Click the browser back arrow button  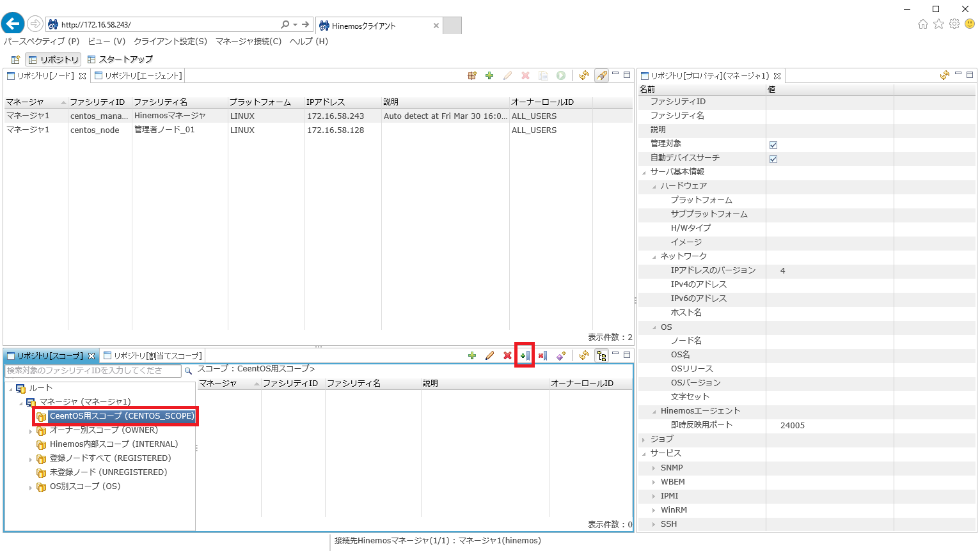tap(13, 24)
